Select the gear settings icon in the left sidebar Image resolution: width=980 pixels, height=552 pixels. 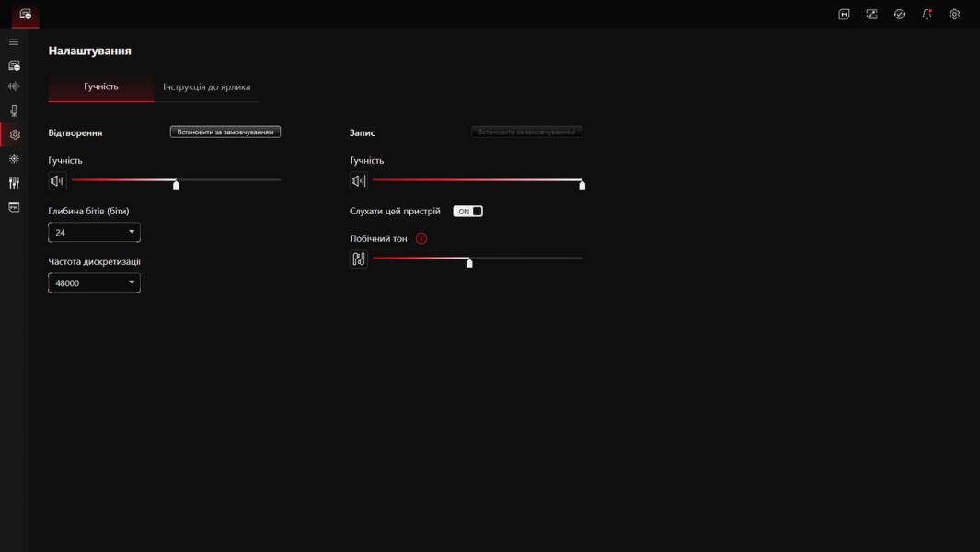15,134
